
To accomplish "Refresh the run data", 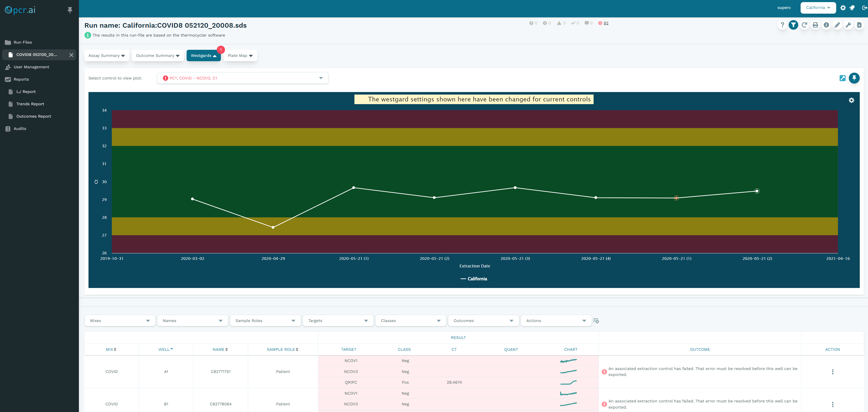I will [805, 25].
